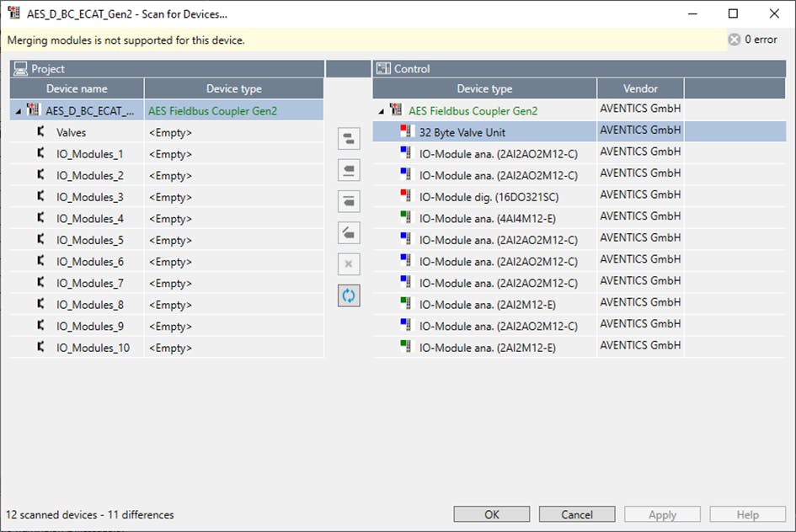Click the Vendor column header
This screenshot has width=796, height=532.
coord(641,88)
